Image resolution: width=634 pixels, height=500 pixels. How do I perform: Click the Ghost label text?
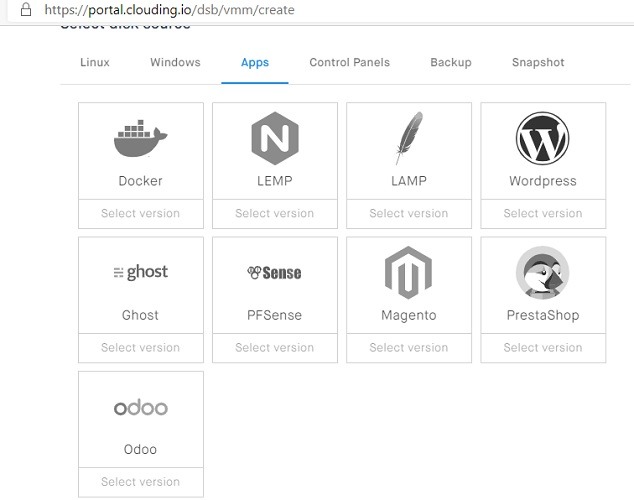pos(140,315)
